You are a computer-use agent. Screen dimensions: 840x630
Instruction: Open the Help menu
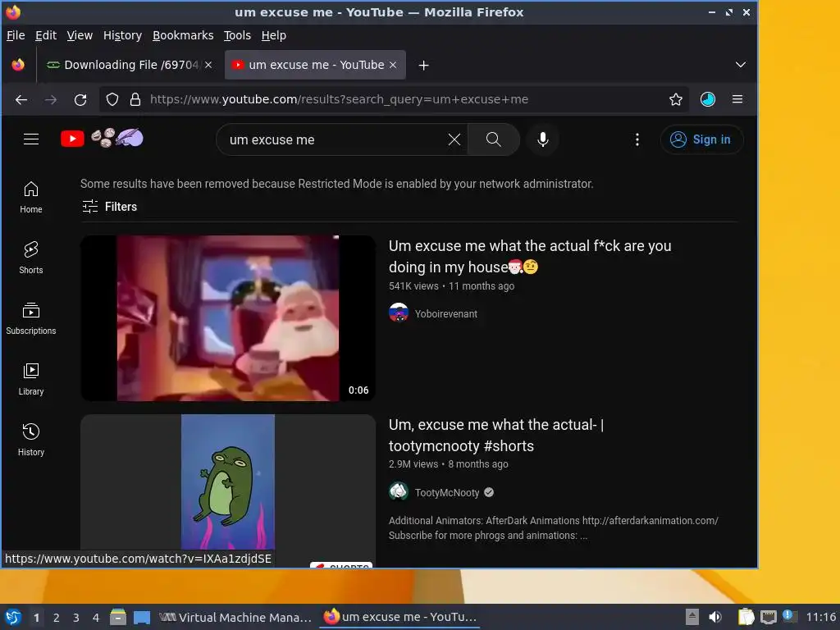274,35
